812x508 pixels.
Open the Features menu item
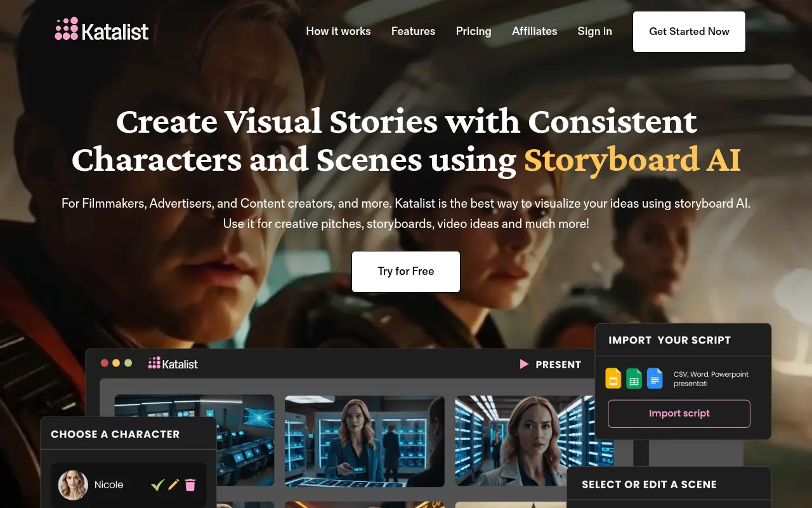pos(413,31)
